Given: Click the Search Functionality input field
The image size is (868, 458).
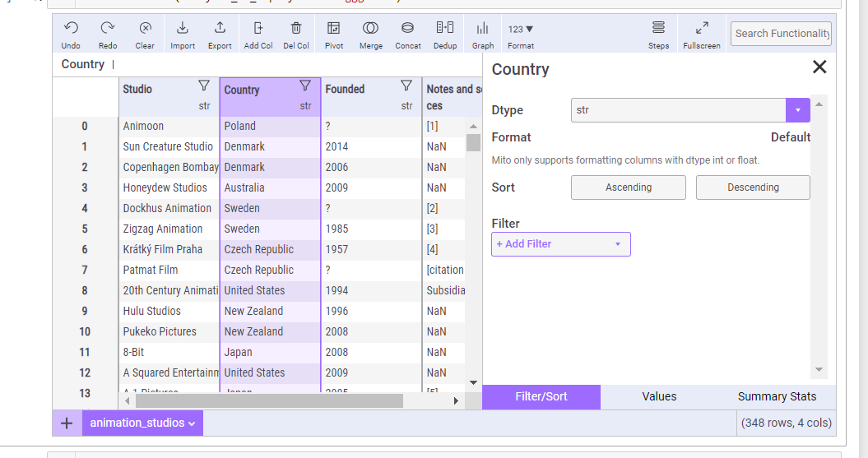Looking at the screenshot, I should coord(781,34).
